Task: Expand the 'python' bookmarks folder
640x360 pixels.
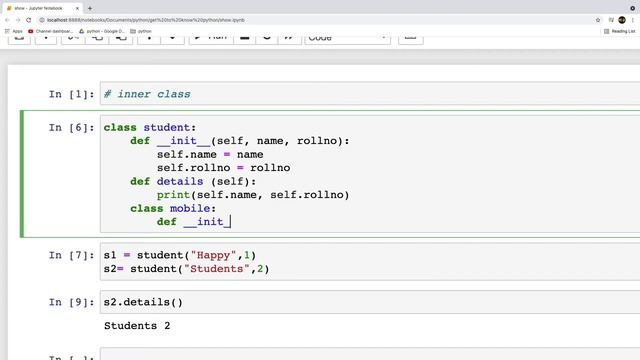Action: click(x=141, y=31)
